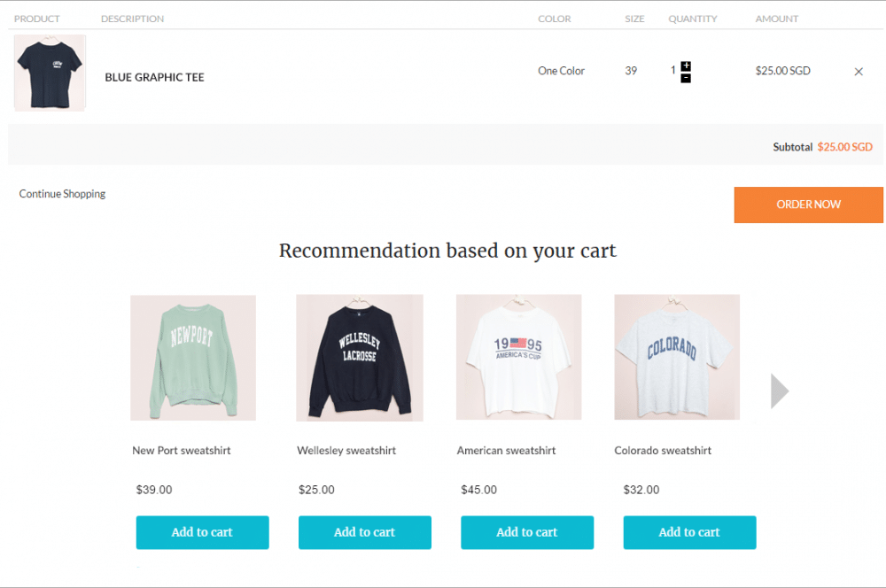
Task: View the Wellesley Lacrosse sweatshirt image
Action: [x=359, y=358]
